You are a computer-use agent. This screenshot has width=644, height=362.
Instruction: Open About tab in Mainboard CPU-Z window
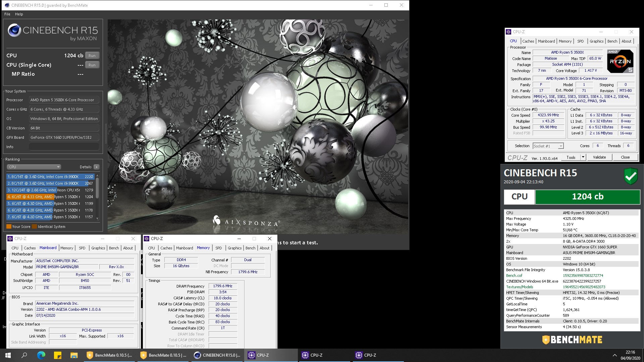click(x=128, y=248)
